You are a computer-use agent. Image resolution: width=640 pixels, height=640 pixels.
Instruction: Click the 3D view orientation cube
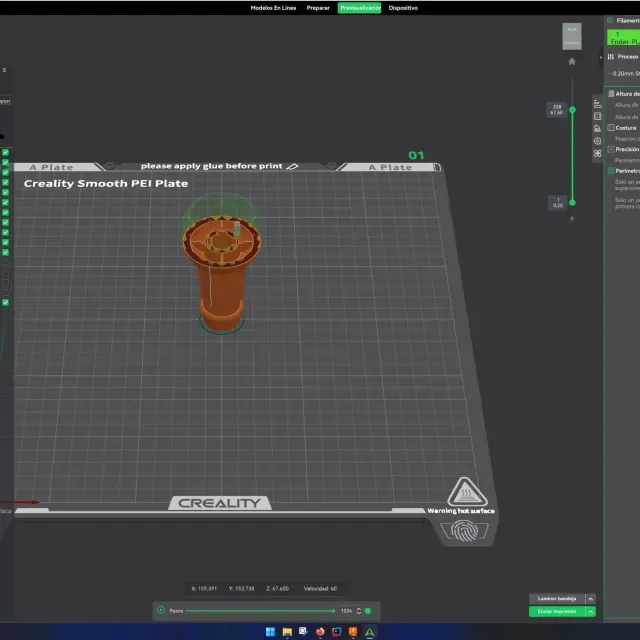(571, 36)
